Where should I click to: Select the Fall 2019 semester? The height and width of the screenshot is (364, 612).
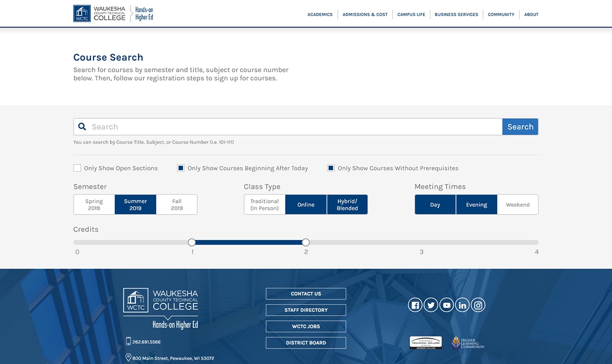[x=176, y=204]
